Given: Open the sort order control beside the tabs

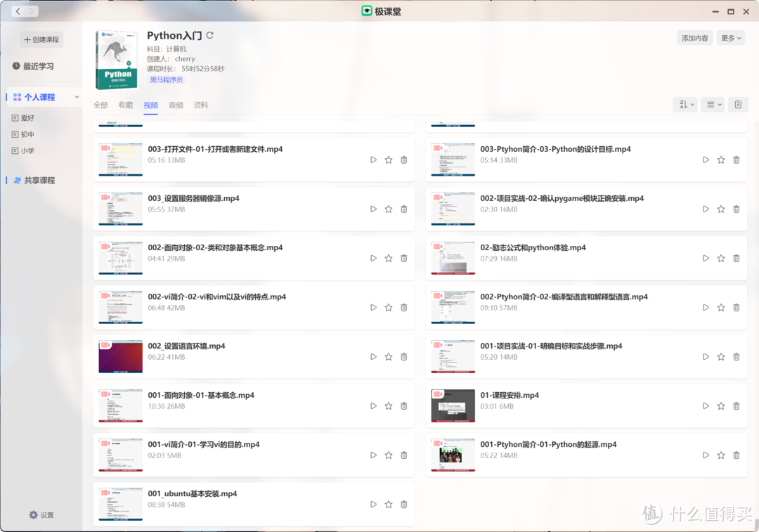Looking at the screenshot, I should coord(685,104).
